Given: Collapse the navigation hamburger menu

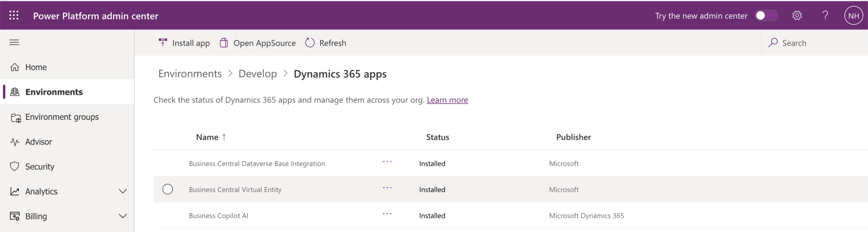Looking at the screenshot, I should click(14, 43).
